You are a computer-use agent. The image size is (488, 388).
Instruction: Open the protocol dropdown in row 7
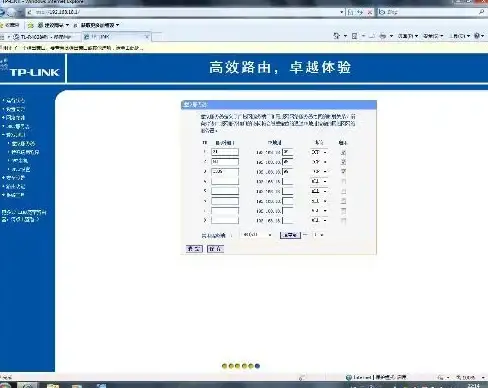[x=319, y=211]
